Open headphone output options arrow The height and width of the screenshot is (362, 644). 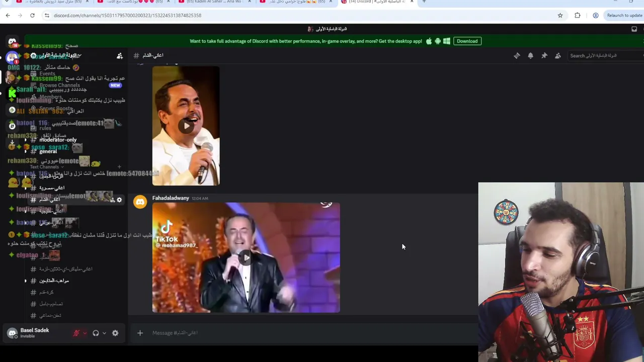(104, 333)
